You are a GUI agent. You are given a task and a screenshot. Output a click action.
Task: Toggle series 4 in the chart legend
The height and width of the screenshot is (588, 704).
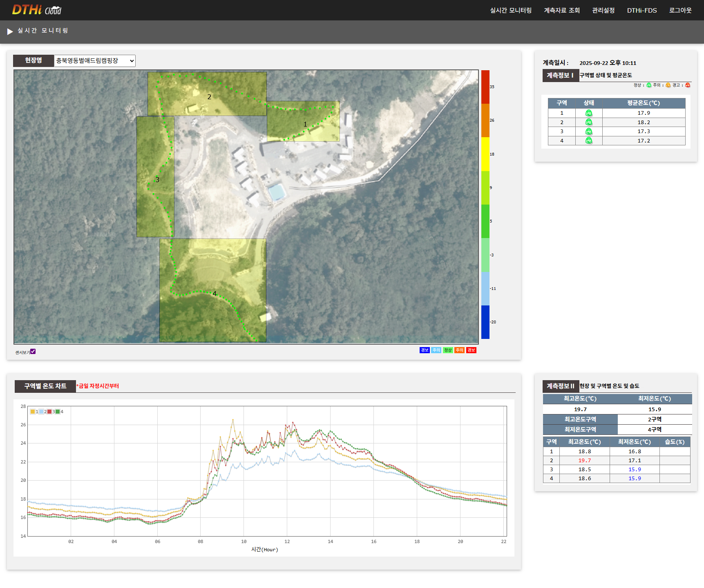58,412
